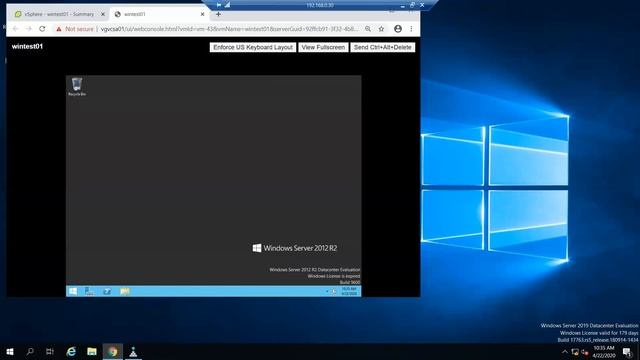
Task: Pin the remote desktop connection bar
Action: (219, 5)
